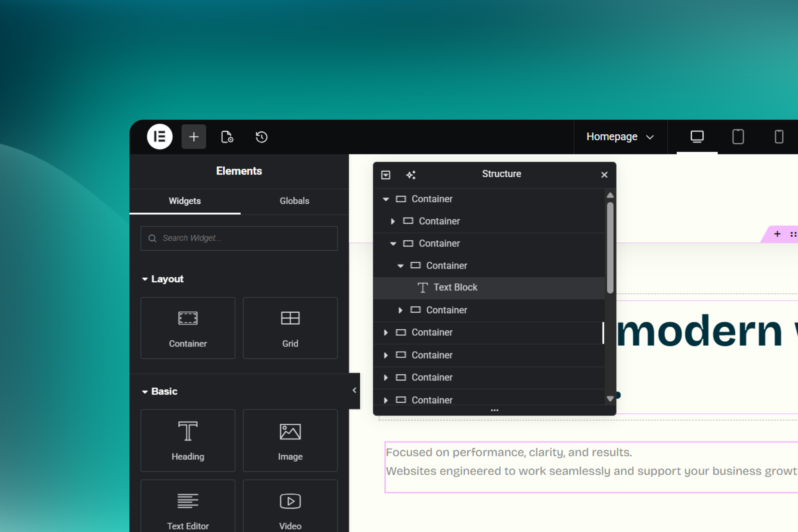This screenshot has width=798, height=532.
Task: Click the Grid layout widget
Action: tap(290, 328)
